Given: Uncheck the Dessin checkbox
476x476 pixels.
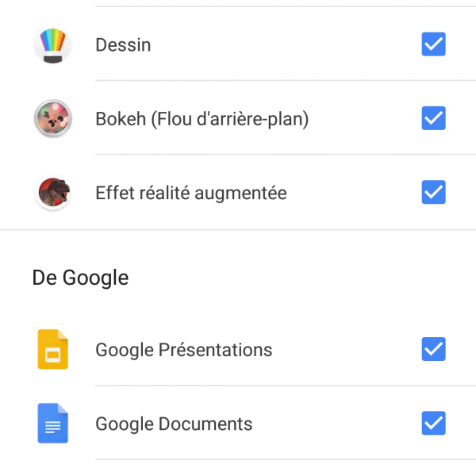Looking at the screenshot, I should coord(433,44).
